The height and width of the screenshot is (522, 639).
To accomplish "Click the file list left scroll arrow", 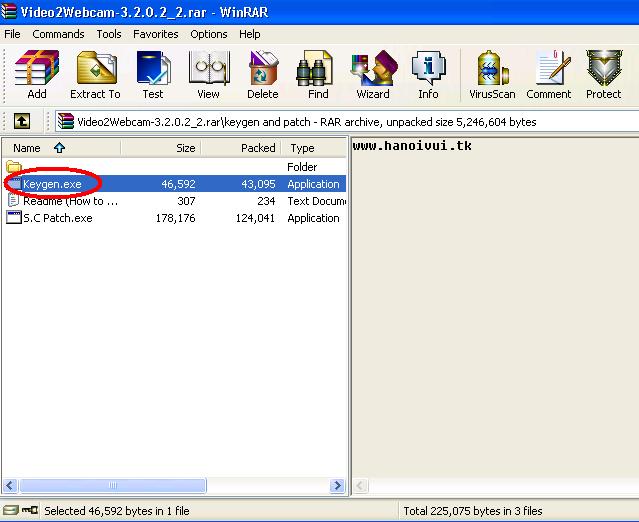I will [x=11, y=485].
